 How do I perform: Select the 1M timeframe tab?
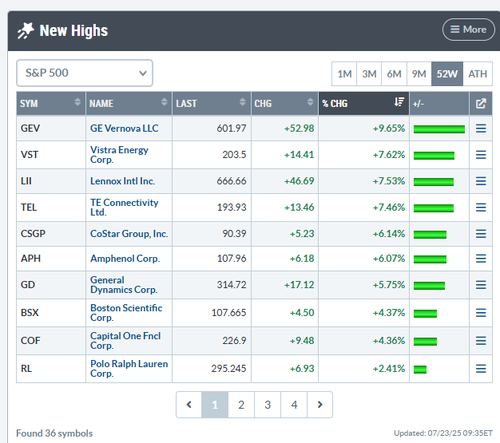click(344, 74)
